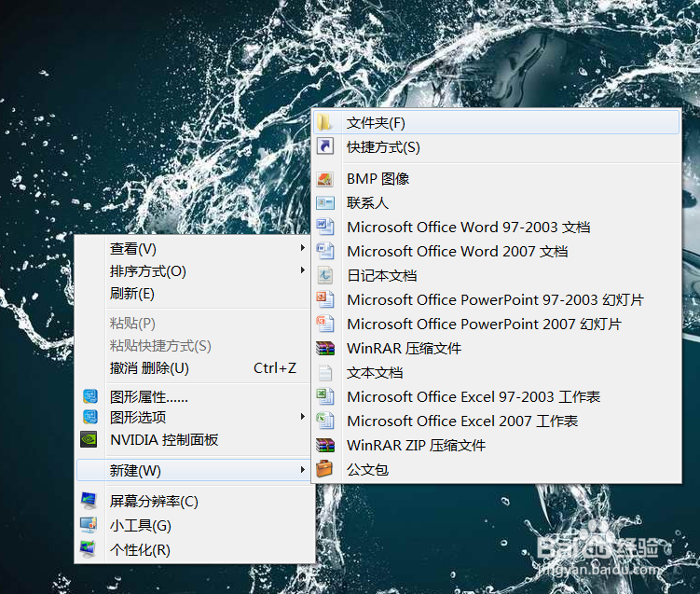This screenshot has width=700, height=594.
Task: Click the 公文包 briefcase icon
Action: (x=324, y=469)
